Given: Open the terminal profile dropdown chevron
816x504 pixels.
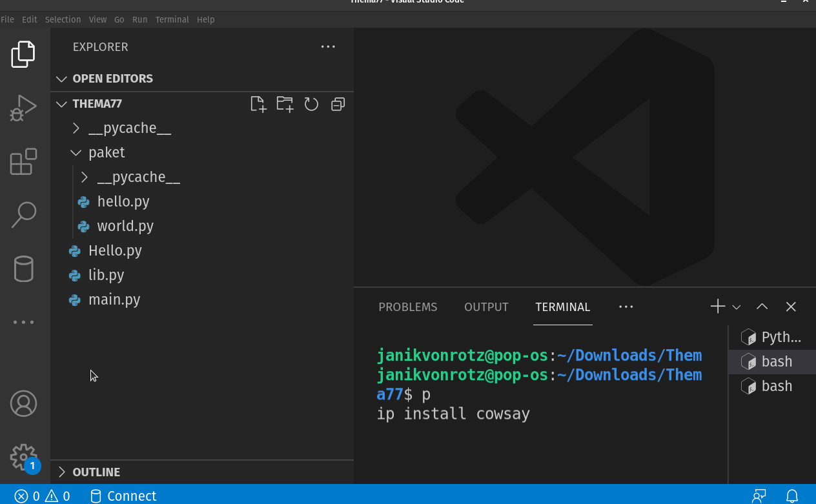Looking at the screenshot, I should 736,307.
